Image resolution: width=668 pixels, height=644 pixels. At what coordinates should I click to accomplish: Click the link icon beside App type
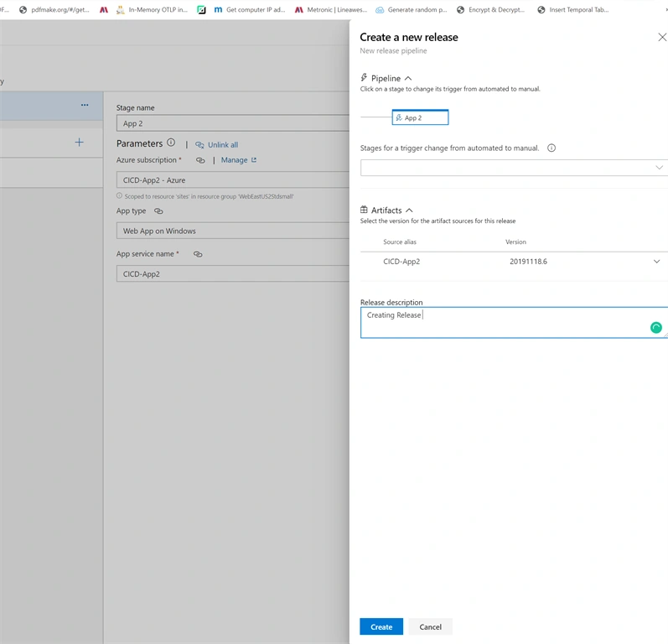(x=158, y=211)
